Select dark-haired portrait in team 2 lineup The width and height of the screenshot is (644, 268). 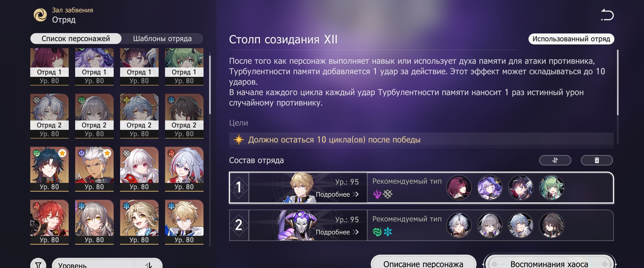551,225
